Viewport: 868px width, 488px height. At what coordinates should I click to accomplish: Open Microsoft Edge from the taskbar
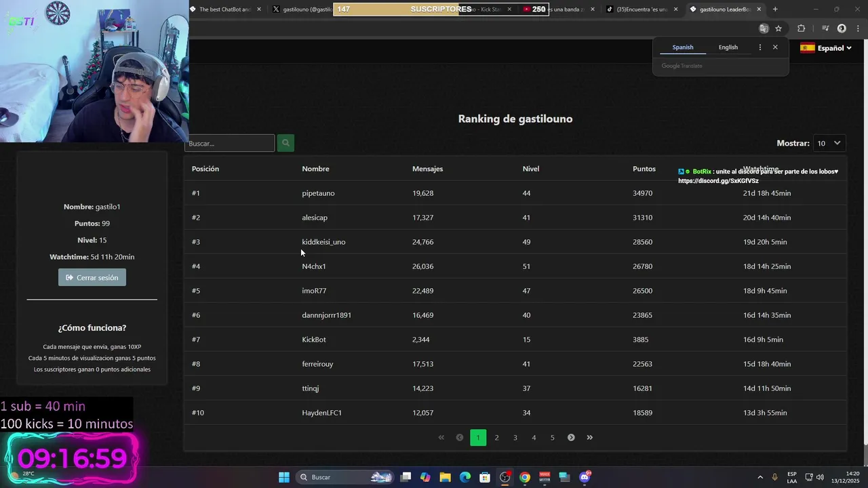(465, 477)
